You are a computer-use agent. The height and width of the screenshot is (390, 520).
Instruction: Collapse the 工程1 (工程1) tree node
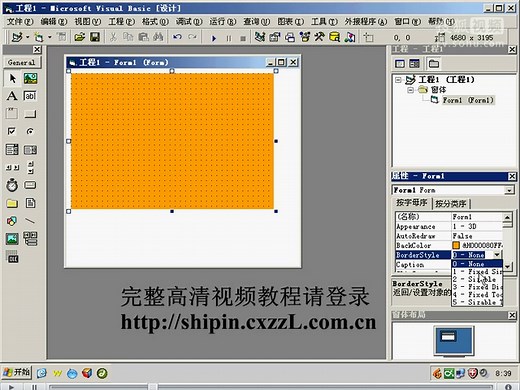(398, 80)
